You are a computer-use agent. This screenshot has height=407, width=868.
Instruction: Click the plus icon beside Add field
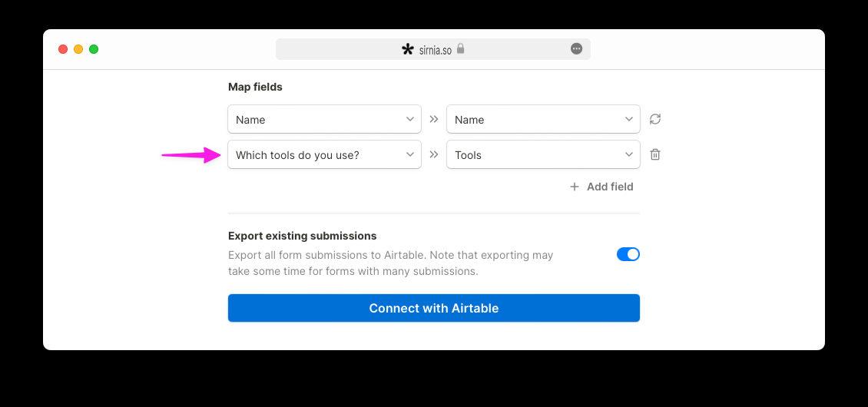coord(575,187)
